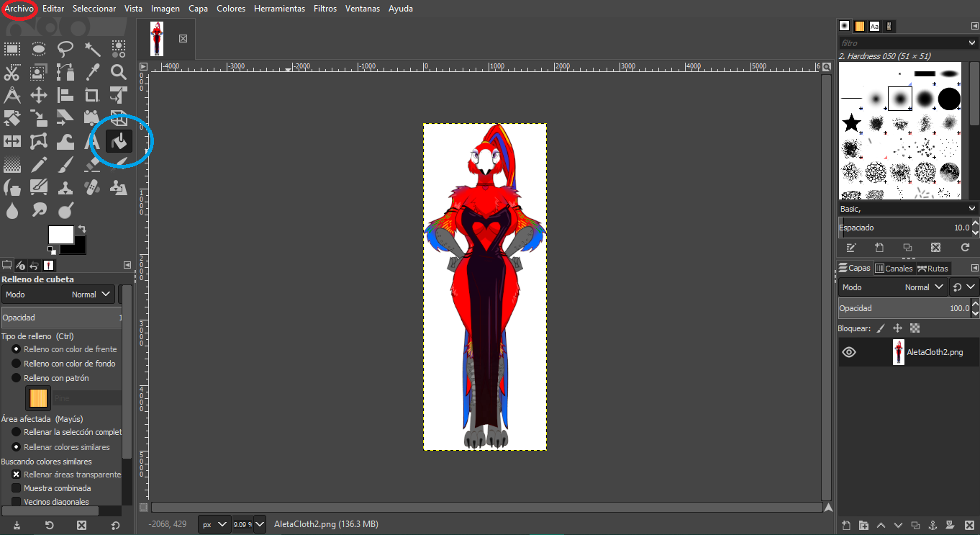Select the Clone stamp tool

pyautogui.click(x=65, y=188)
